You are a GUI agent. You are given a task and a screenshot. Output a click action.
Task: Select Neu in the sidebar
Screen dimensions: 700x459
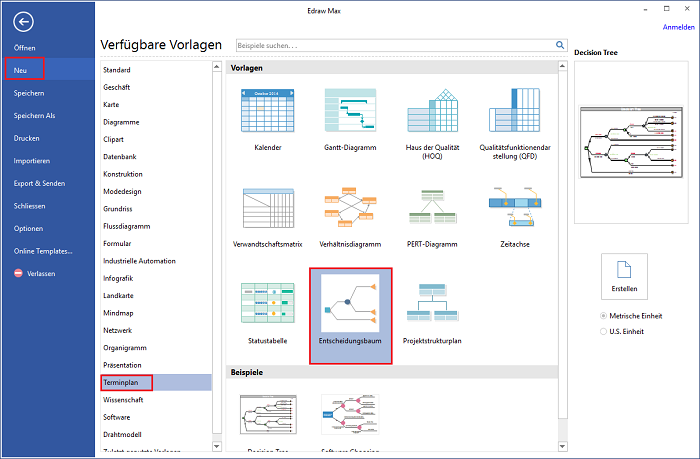point(47,70)
